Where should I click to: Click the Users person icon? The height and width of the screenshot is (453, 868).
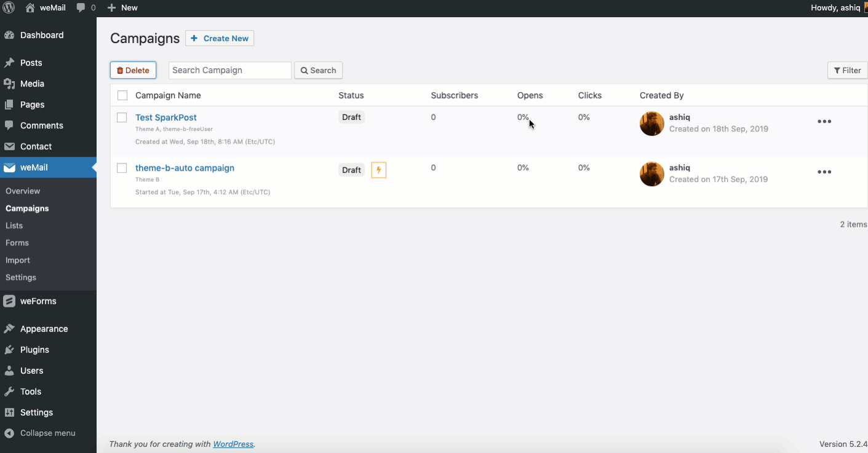point(9,371)
